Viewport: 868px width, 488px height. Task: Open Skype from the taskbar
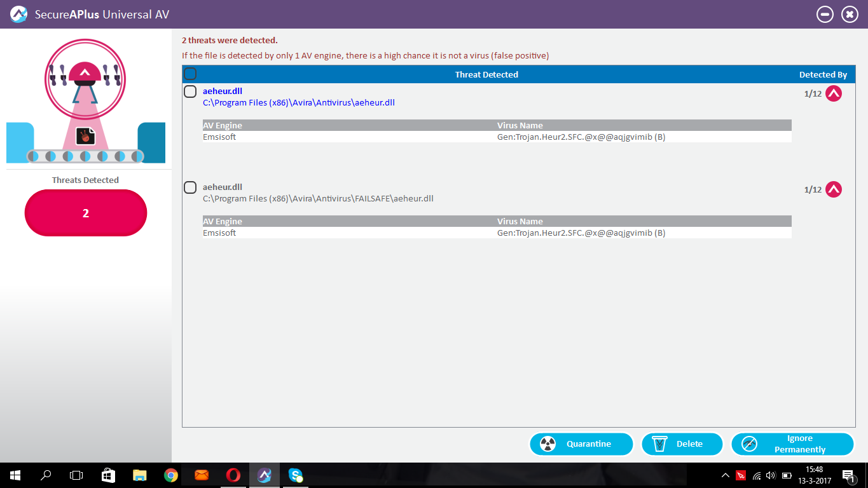coord(295,475)
